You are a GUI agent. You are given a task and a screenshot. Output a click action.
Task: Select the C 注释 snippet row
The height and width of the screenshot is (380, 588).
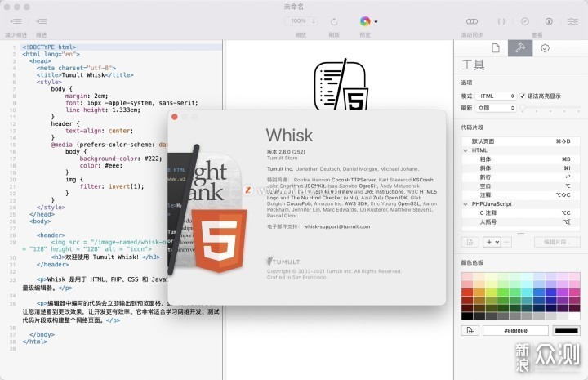coord(520,213)
